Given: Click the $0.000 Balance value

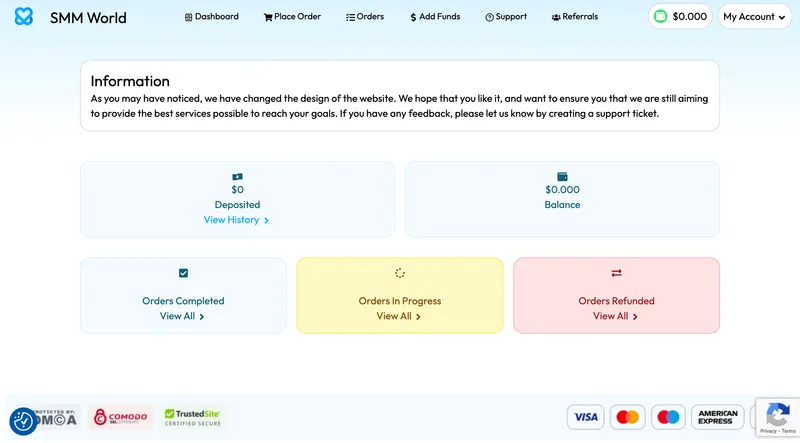Looking at the screenshot, I should (x=562, y=190).
